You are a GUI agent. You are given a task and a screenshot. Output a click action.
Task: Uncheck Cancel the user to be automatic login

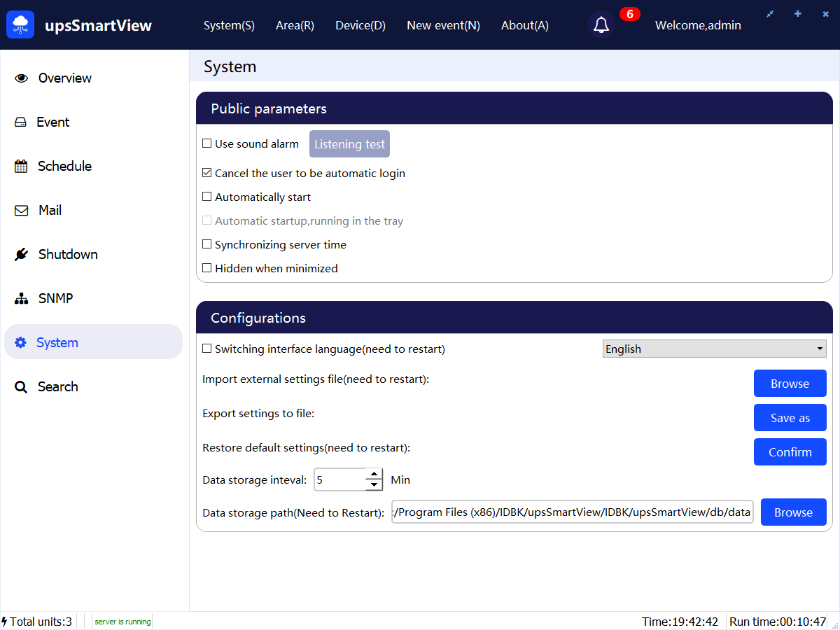[x=207, y=173]
